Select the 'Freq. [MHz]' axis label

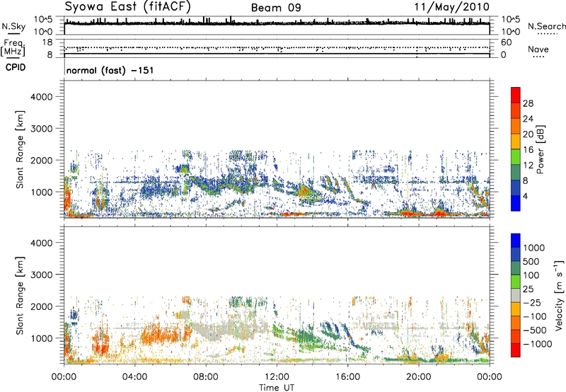coord(13,48)
